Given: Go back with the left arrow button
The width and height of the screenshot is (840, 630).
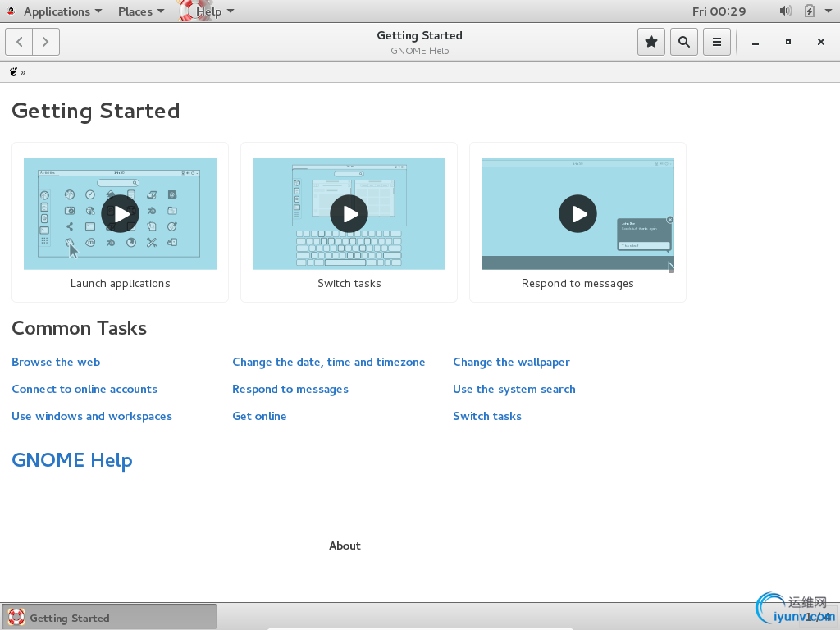Looking at the screenshot, I should (20, 42).
